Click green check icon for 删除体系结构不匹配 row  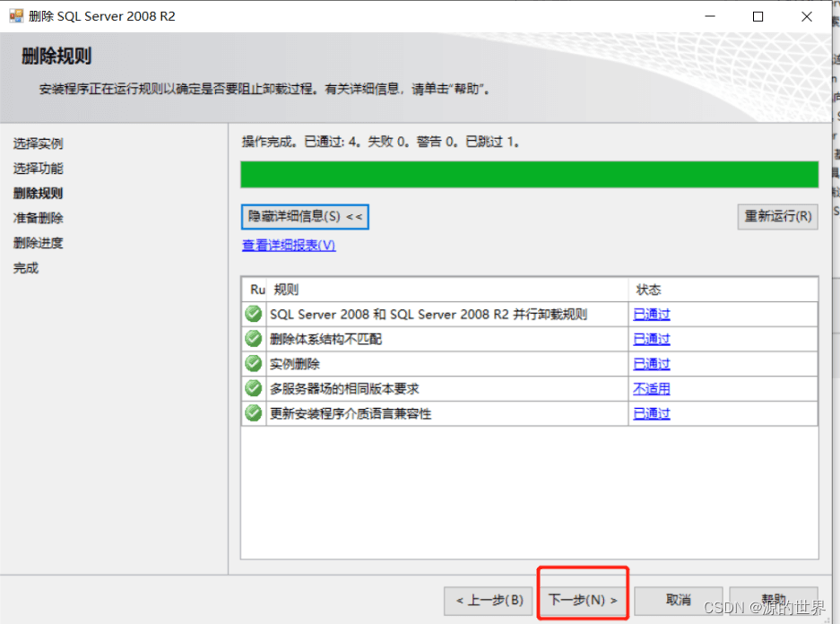pos(254,339)
